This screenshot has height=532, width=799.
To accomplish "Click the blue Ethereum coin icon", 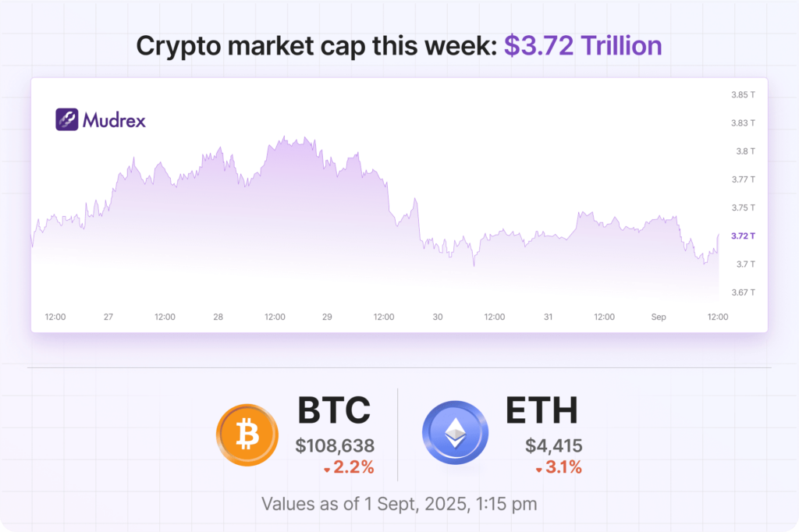I will point(455,434).
